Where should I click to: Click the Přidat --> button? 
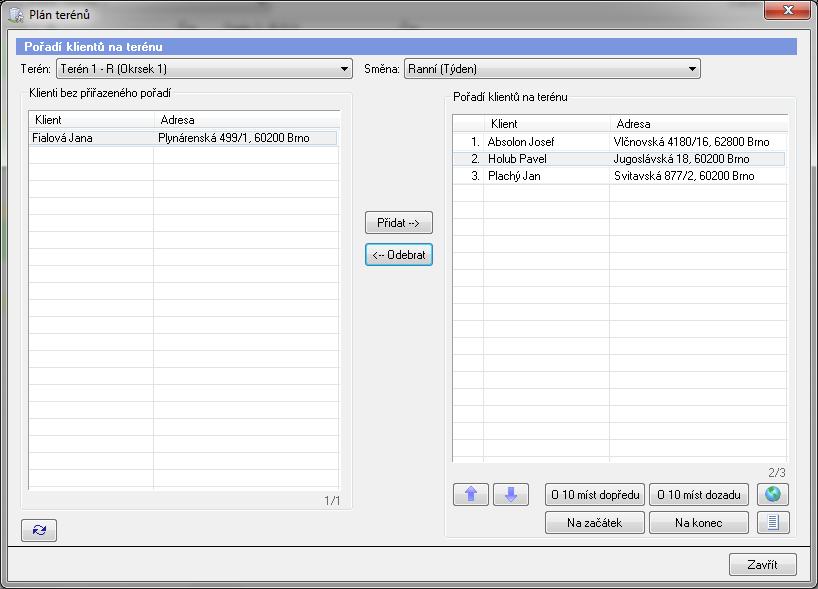399,223
